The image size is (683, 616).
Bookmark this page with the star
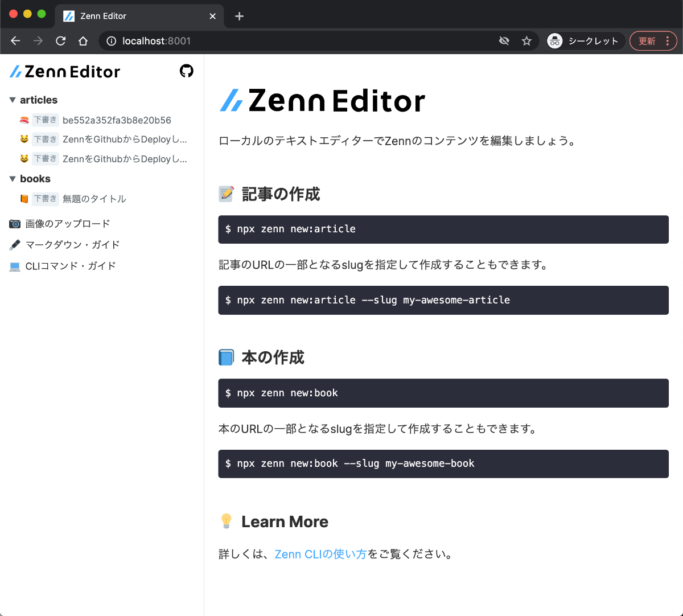tap(526, 41)
